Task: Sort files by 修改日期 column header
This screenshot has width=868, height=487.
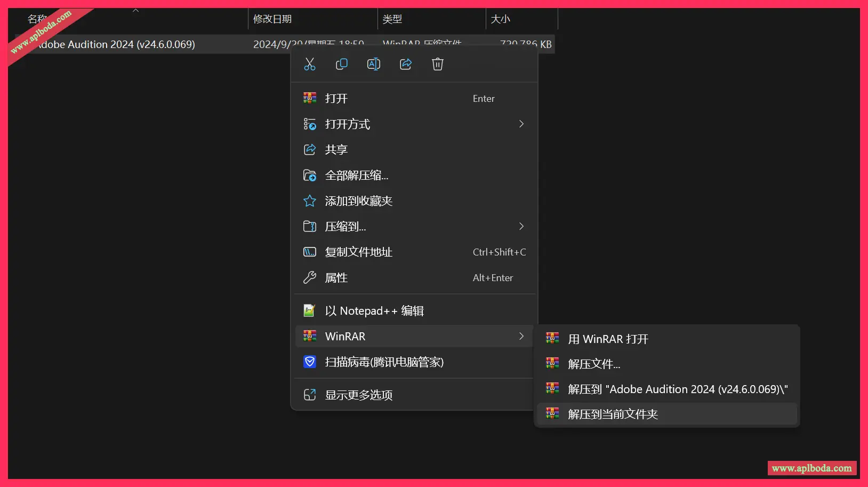Action: (272, 19)
